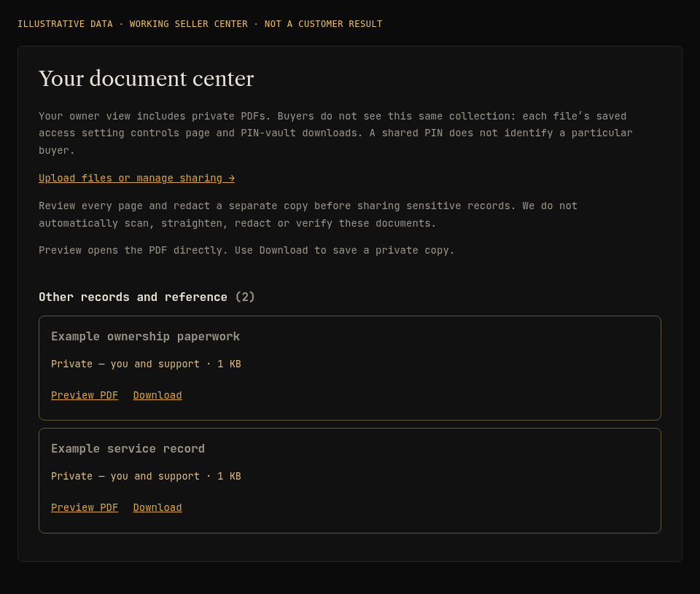Select the 'Other records and reference (2)' heading

(x=147, y=297)
